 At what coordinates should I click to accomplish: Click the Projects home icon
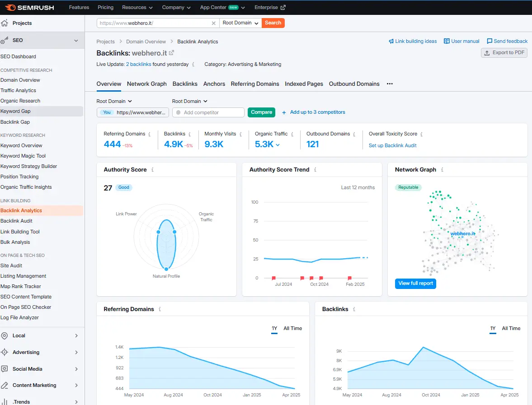click(x=5, y=23)
